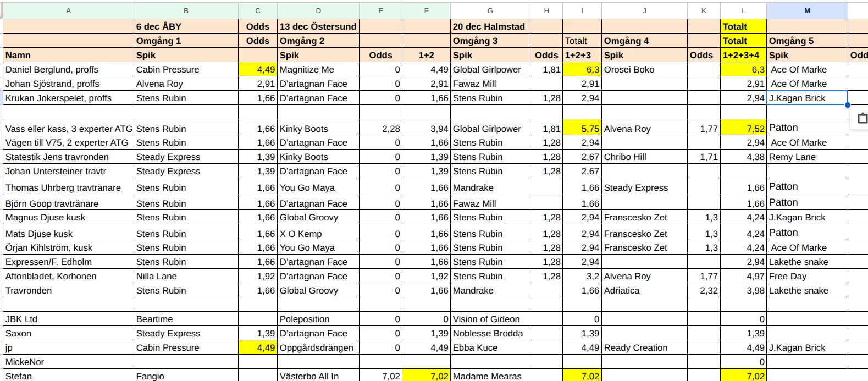Click the paste options clipboard icon
The height and width of the screenshot is (381, 868).
862,118
